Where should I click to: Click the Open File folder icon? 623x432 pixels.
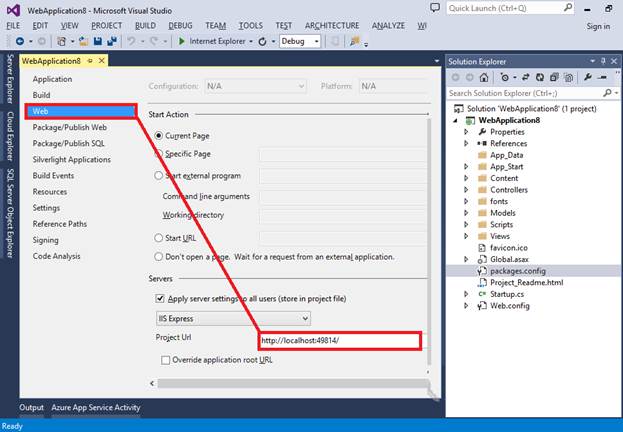pyautogui.click(x=83, y=41)
